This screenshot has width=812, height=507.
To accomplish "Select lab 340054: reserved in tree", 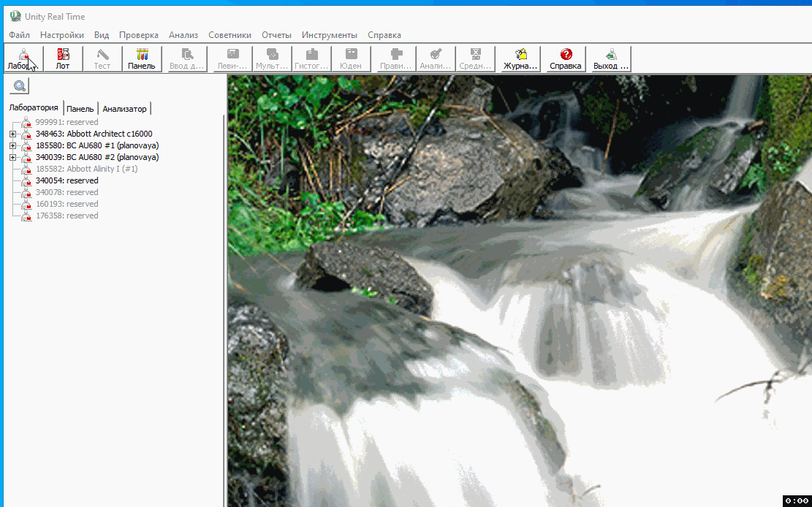I will click(67, 180).
